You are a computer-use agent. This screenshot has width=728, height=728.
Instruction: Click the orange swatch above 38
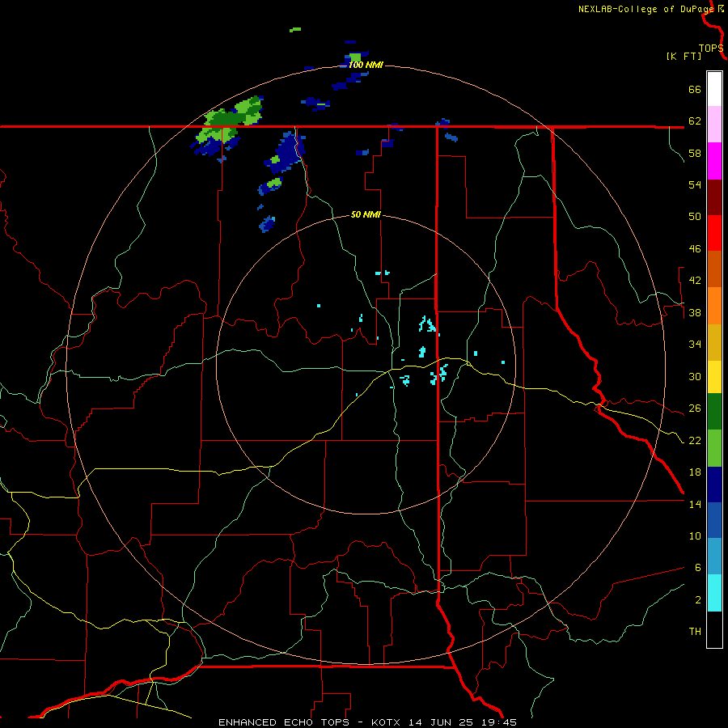pos(714,306)
